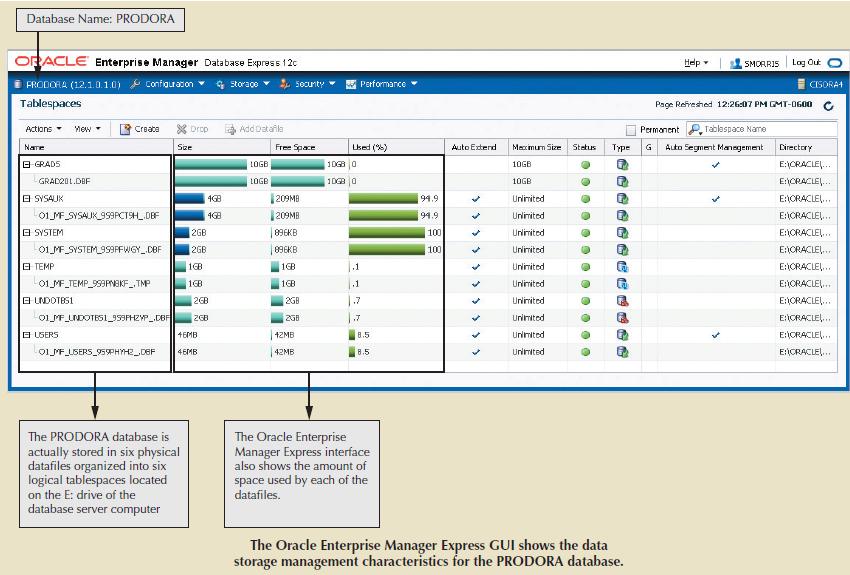
Task: Click the Performance chart icon
Action: [x=351, y=84]
